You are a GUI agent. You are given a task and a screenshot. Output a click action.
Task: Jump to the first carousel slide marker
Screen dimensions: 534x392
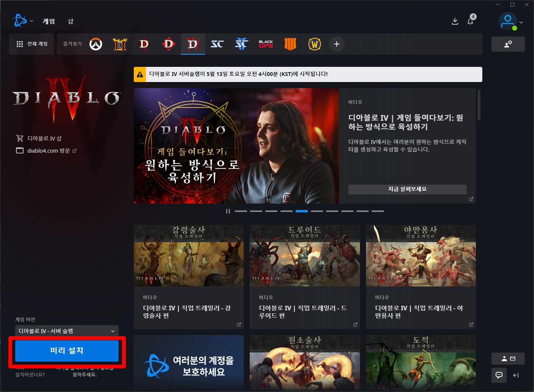[x=241, y=211]
